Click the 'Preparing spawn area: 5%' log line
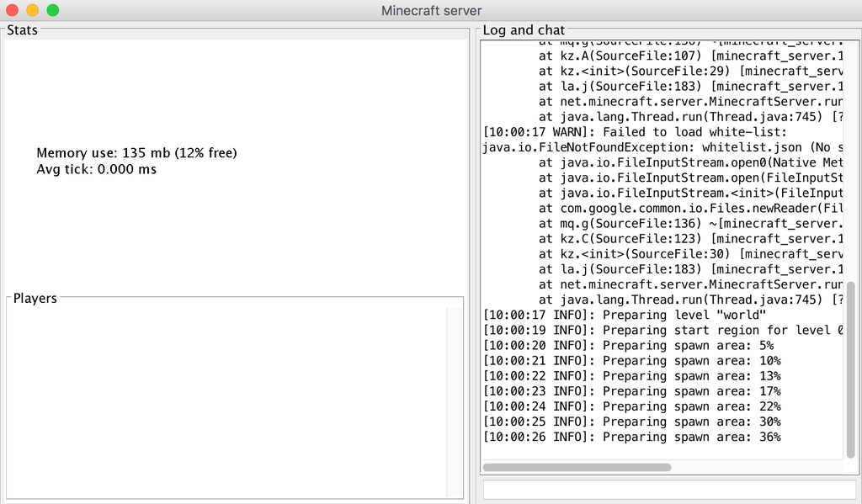This screenshot has height=504, width=862. tap(628, 346)
